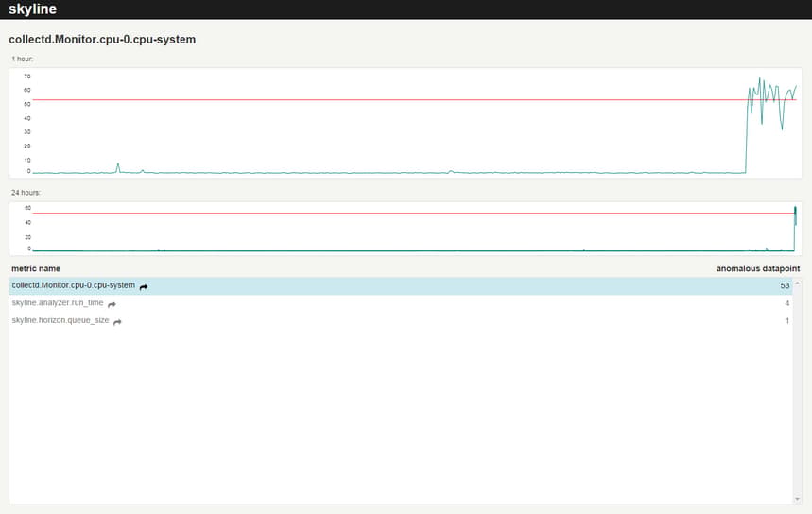This screenshot has width=812, height=514.
Task: Click the skyline logo in header
Action: click(33, 9)
